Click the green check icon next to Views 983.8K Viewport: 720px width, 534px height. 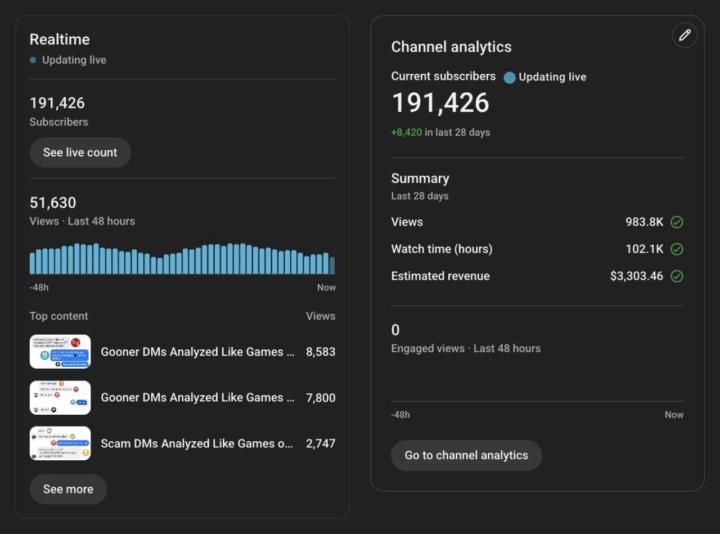tap(677, 222)
